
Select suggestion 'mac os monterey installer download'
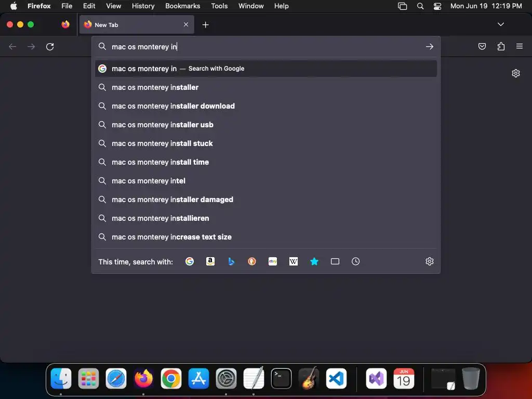tap(266, 106)
